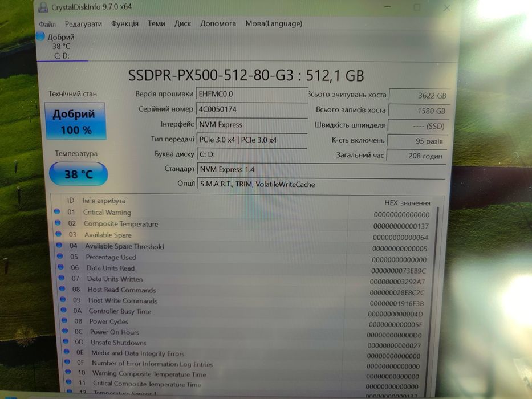Select the Composite Temperature attribute name

tap(121, 224)
